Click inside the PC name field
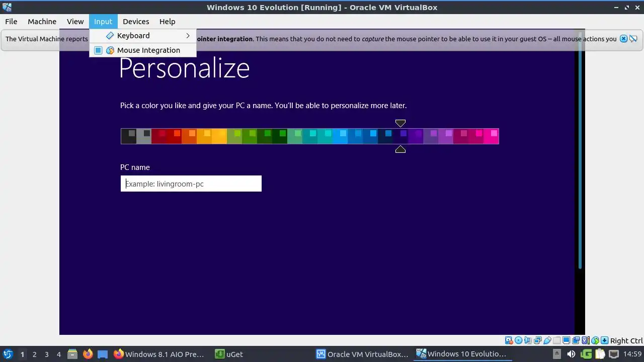 (191, 184)
